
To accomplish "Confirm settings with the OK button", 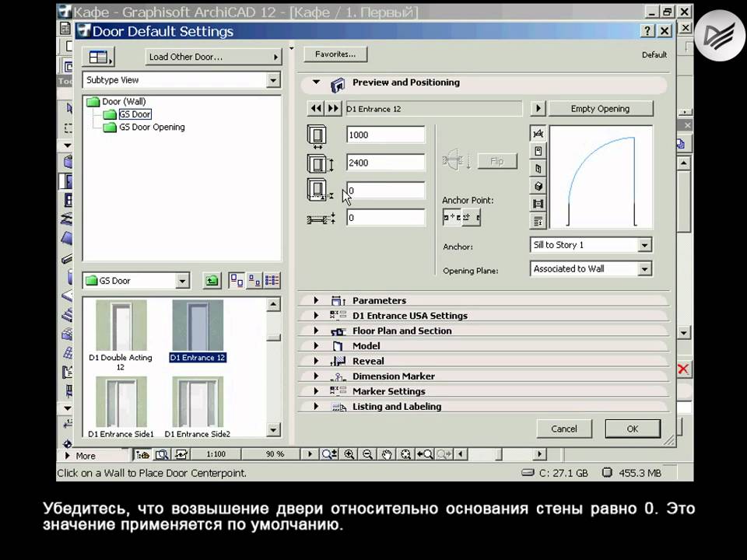I will 633,429.
